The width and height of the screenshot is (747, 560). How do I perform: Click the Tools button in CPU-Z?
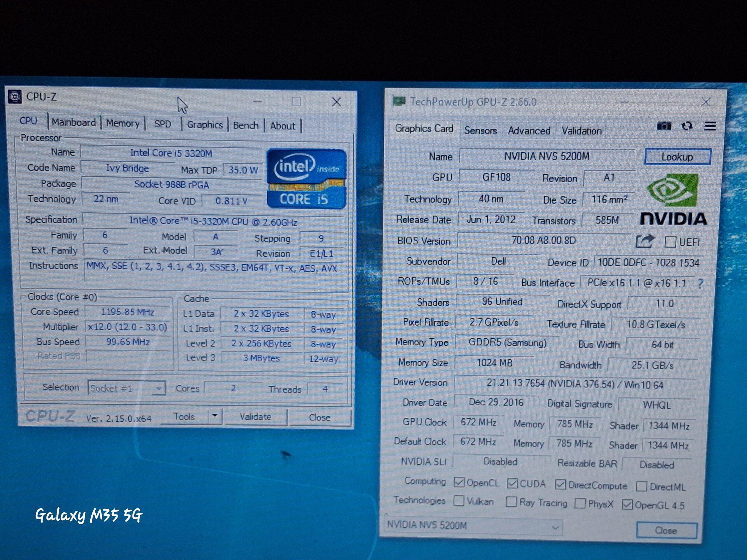coord(184,416)
